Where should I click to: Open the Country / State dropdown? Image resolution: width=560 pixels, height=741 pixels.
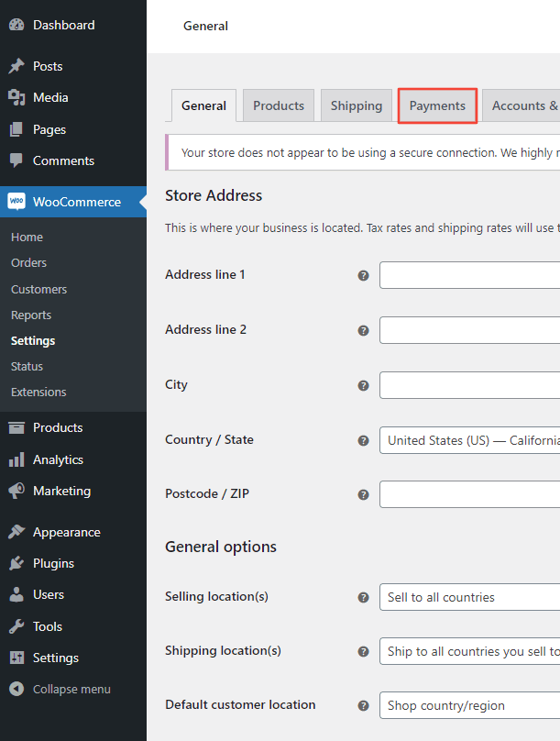[x=468, y=439]
